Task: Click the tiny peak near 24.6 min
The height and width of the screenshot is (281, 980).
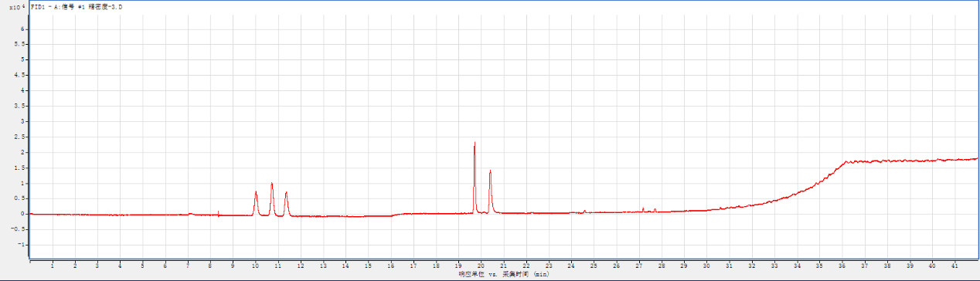Action: coord(584,211)
